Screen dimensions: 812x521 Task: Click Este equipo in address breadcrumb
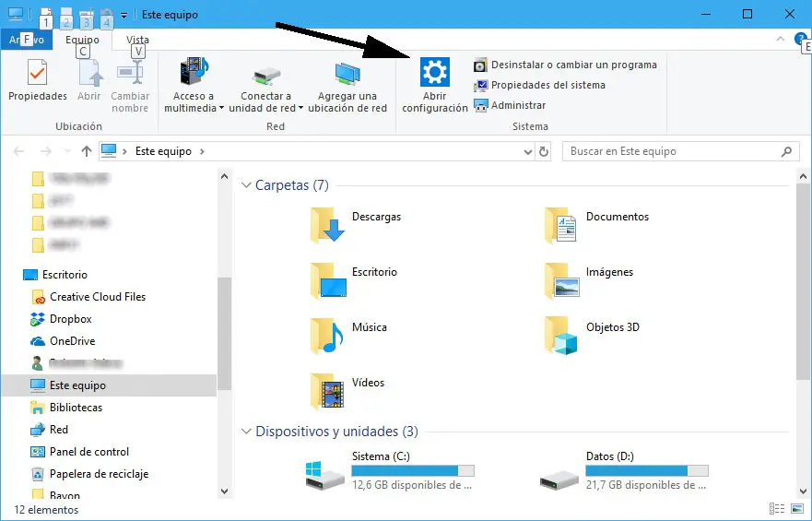[163, 151]
